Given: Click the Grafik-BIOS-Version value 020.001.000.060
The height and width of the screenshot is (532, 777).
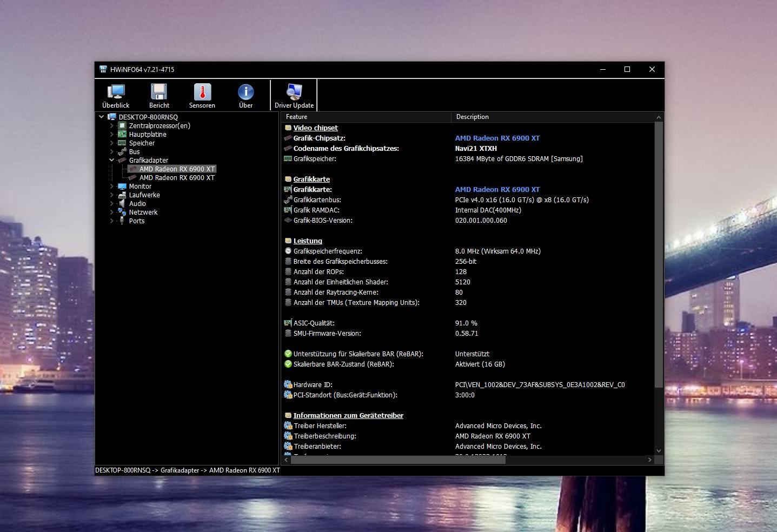Looking at the screenshot, I should 481,220.
